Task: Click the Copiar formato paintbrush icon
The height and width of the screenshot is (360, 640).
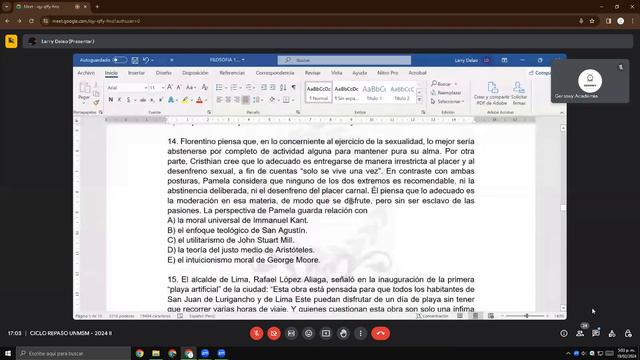Action: click(x=96, y=102)
